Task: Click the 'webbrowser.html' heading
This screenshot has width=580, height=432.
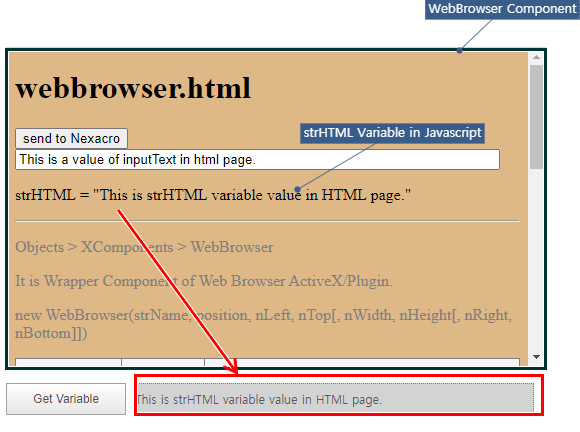Action: click(133, 88)
